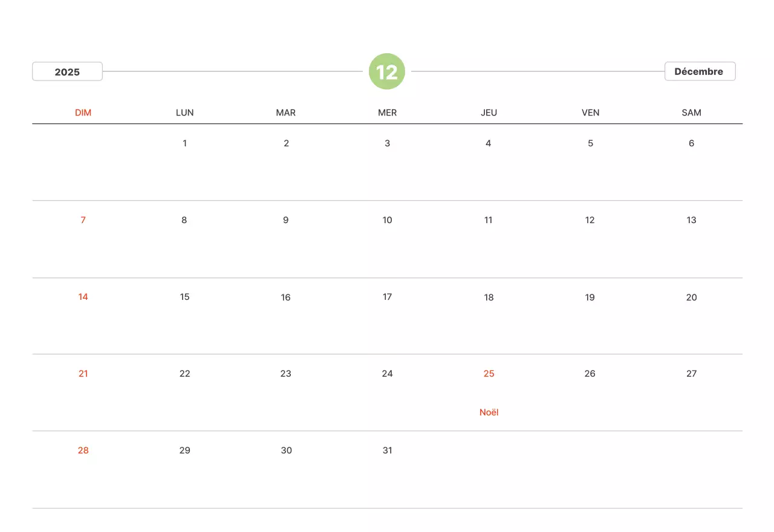Viewport: 774px width, 532px height.
Task: Click date 22 in calendar
Action: coord(184,374)
